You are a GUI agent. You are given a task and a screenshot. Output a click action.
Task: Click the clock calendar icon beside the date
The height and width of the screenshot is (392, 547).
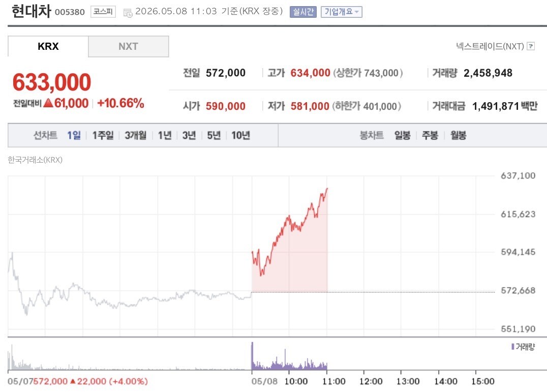[128, 13]
